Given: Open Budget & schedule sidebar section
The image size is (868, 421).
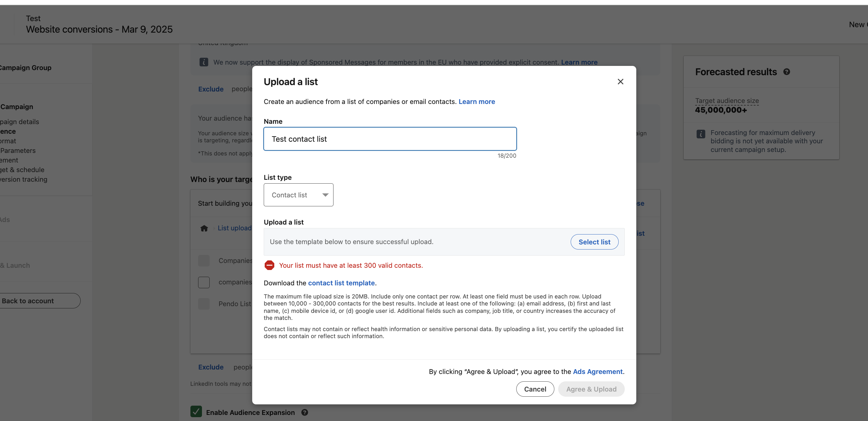Looking at the screenshot, I should pyautogui.click(x=22, y=170).
